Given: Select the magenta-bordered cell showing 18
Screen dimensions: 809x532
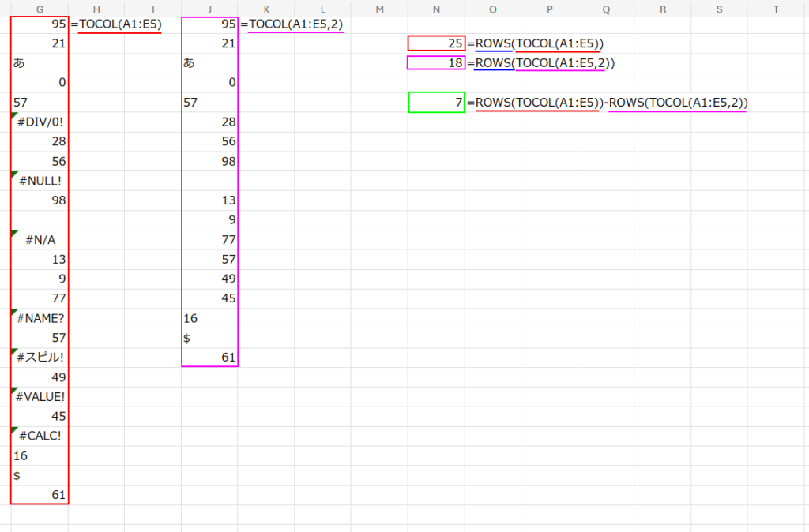Looking at the screenshot, I should [x=436, y=63].
